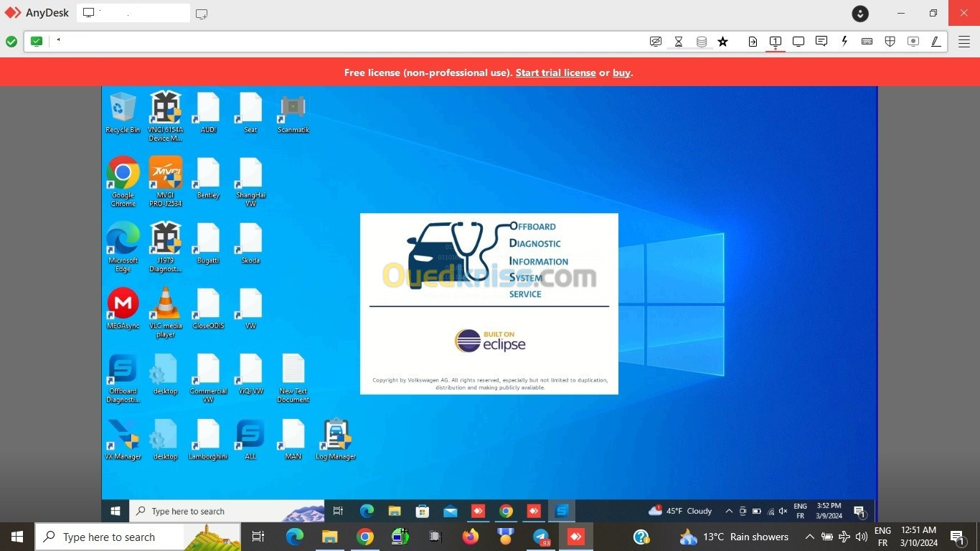This screenshot has height=551, width=980.
Task: Start session recording with the record icon
Action: pyautogui.click(x=913, y=42)
